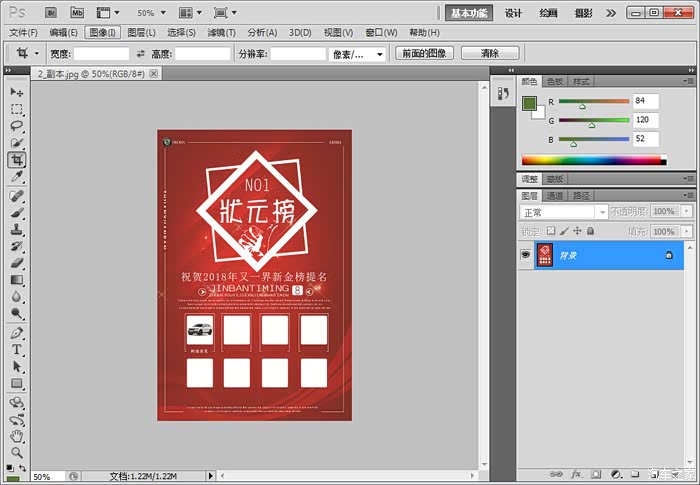Screen dimensions: 700x485
Task: Launch Adobe Bridge from the Br icon
Action: [52, 12]
